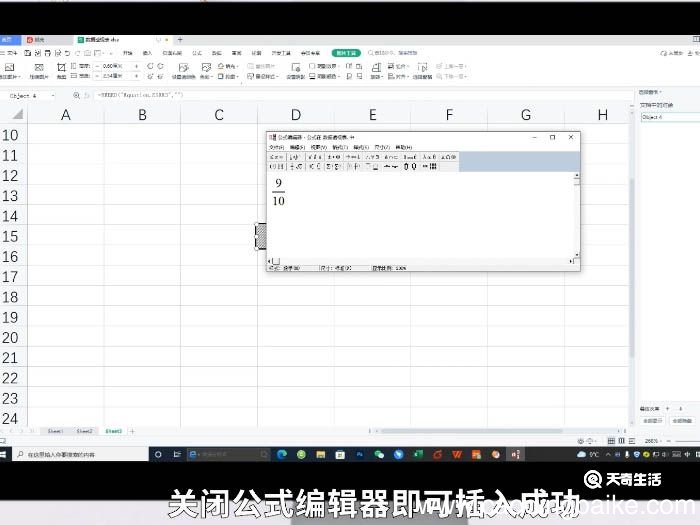This screenshot has height=525, width=700.
Task: Open the fence templates palette in editor
Action: (276, 167)
